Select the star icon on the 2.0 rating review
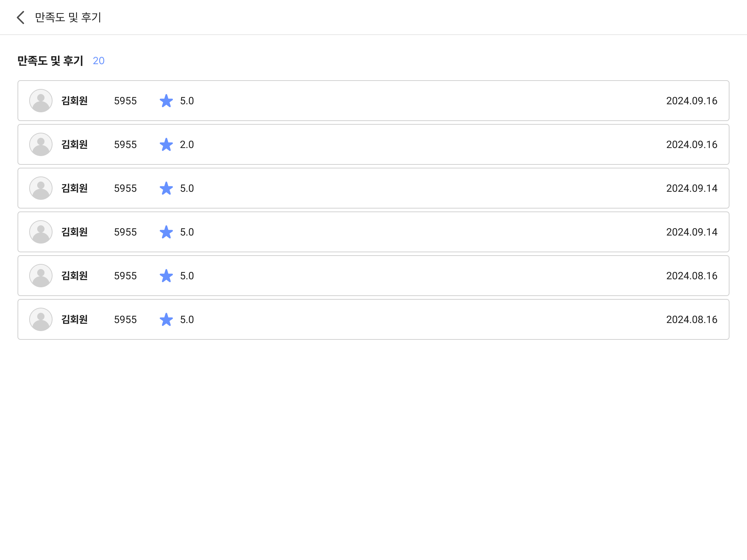747x560 pixels. tap(166, 144)
